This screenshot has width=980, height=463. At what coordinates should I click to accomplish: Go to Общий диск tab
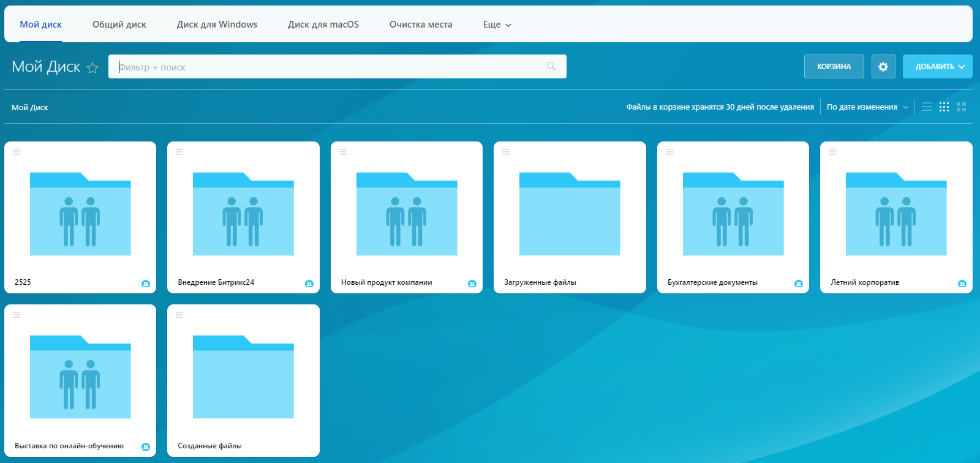119,24
